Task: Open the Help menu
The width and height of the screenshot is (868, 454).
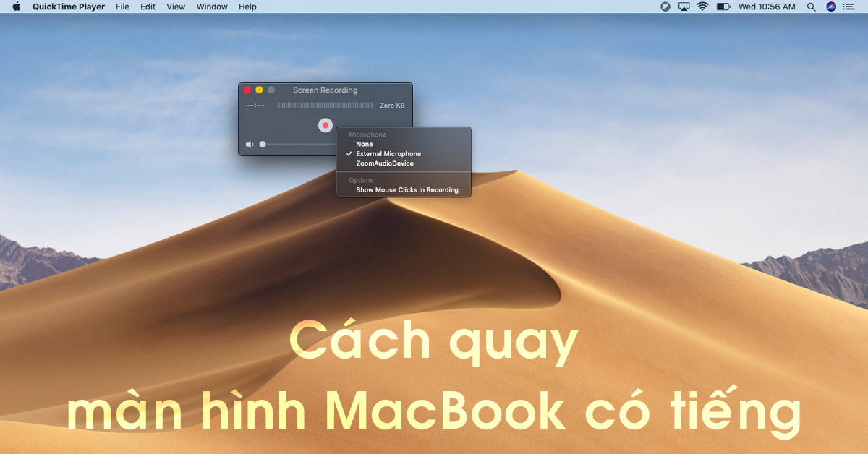Action: click(x=247, y=7)
